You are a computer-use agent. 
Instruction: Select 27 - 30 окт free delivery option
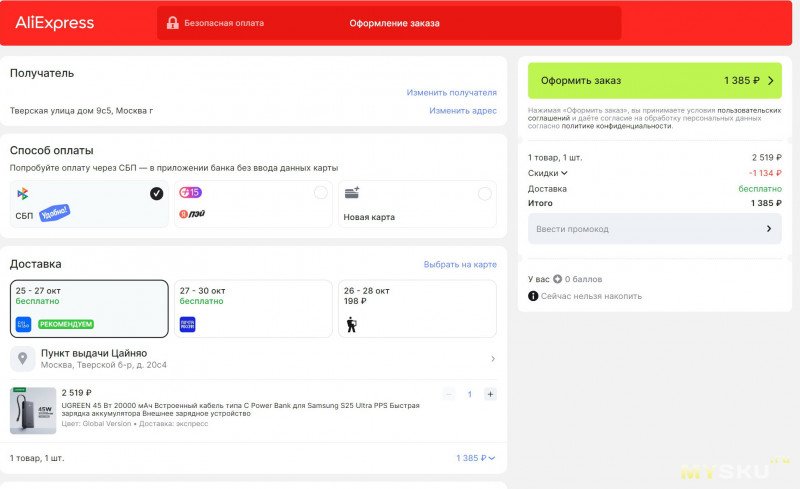point(252,308)
